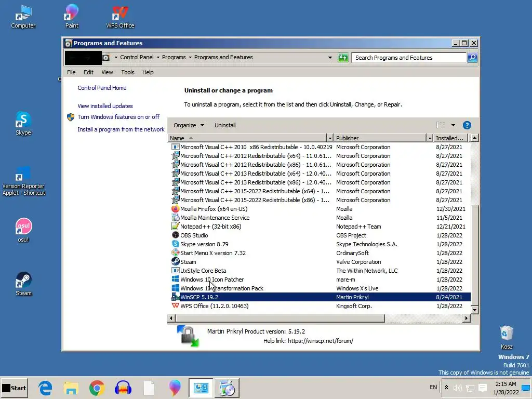Open the Kosz recycle bin
The image size is (532, 399).
[x=507, y=337]
